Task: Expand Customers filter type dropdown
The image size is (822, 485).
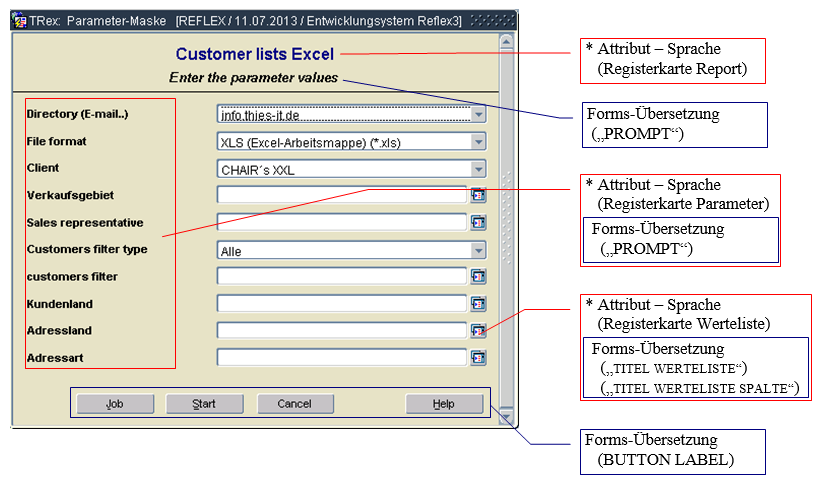Action: [x=478, y=250]
